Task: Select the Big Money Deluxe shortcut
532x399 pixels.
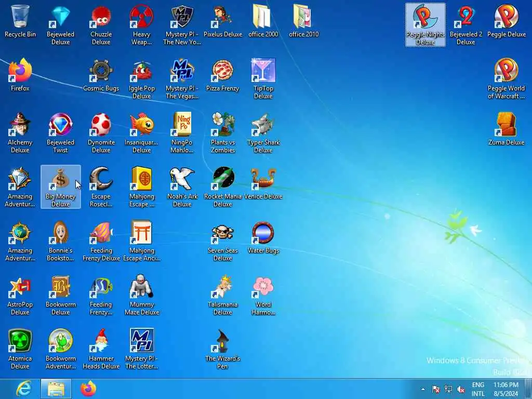Action: [x=61, y=187]
